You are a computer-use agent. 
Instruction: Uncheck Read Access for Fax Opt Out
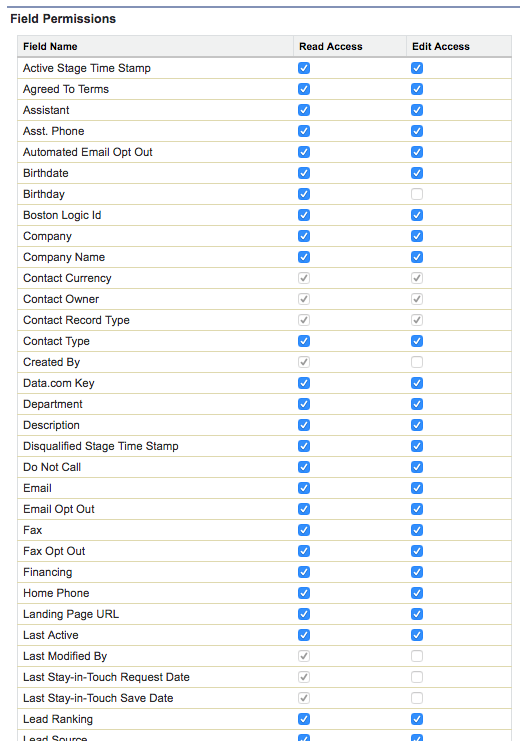tap(304, 551)
